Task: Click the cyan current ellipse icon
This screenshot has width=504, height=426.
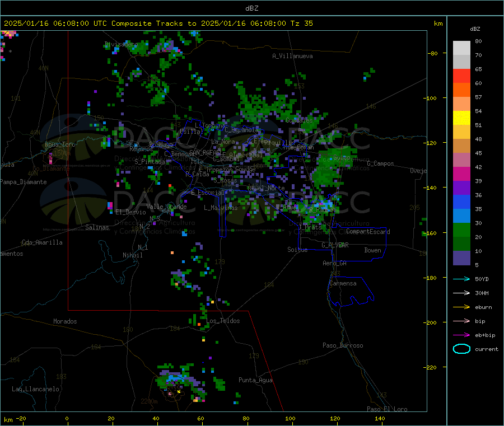Action: tap(461, 349)
